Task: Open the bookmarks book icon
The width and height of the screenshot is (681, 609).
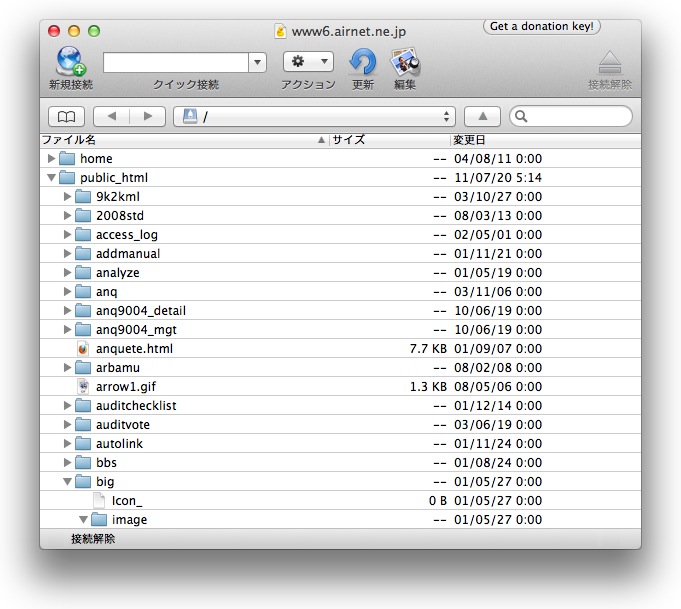Action: click(x=66, y=116)
